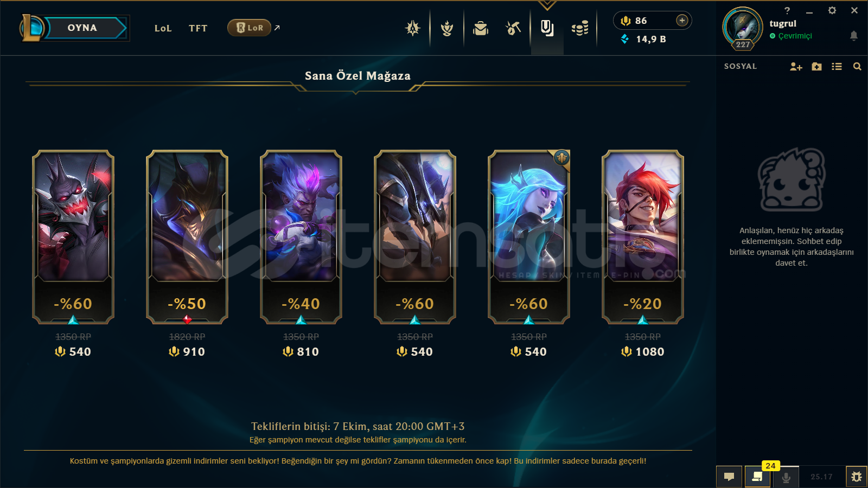This screenshot has width=868, height=488.
Task: Click the new folder icon in social
Action: [816, 67]
